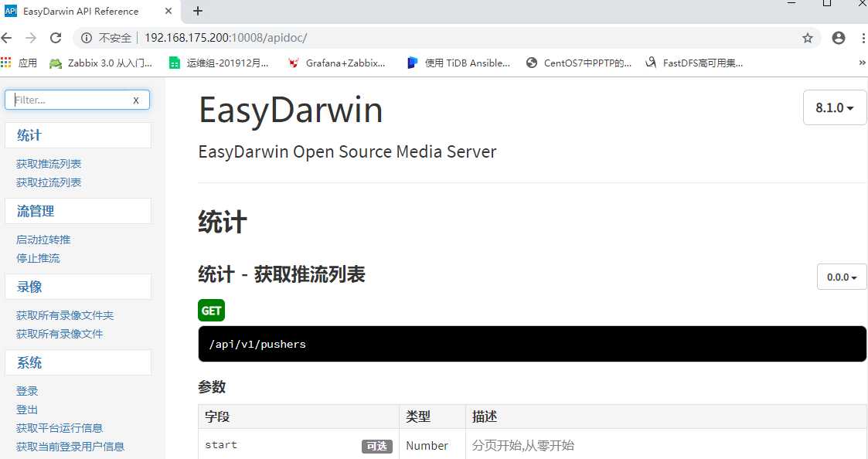The width and height of the screenshot is (868, 459).
Task: Click the EasyDarwin Open Source Media Server subtitle
Action: pos(347,151)
